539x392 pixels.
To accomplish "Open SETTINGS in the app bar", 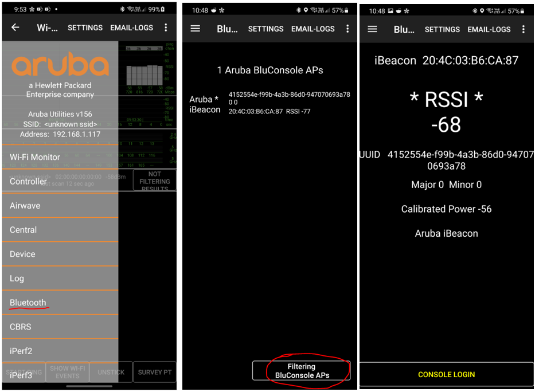I will click(x=85, y=28).
